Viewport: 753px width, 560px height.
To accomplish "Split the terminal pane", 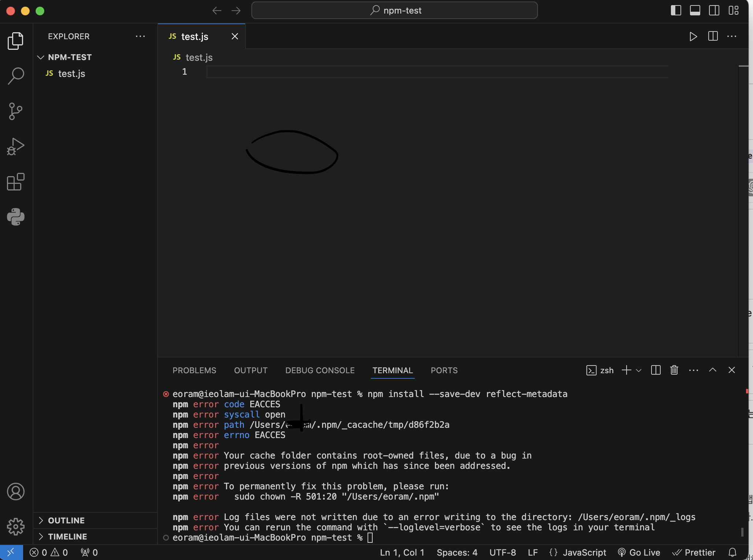I will pyautogui.click(x=656, y=370).
